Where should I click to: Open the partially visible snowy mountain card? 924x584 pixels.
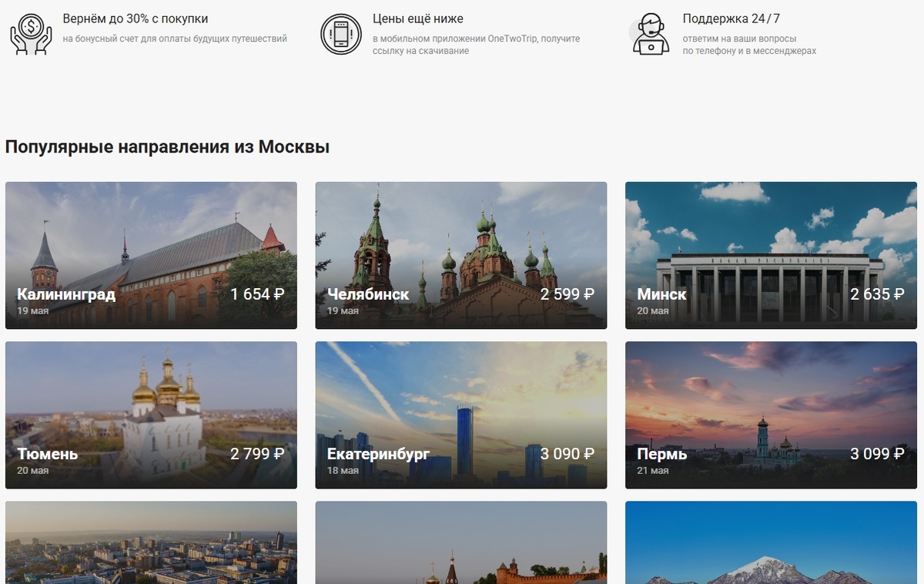click(x=771, y=542)
